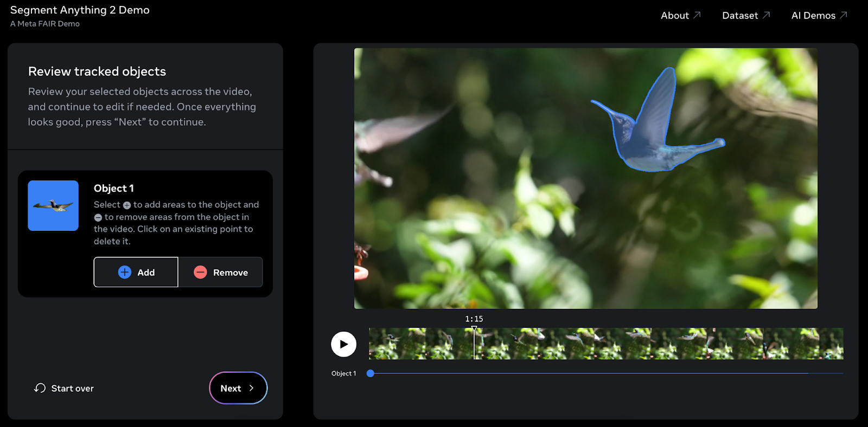Viewport: 868px width, 427px height.
Task: Click the arrow icon beside Dataset
Action: [766, 15]
